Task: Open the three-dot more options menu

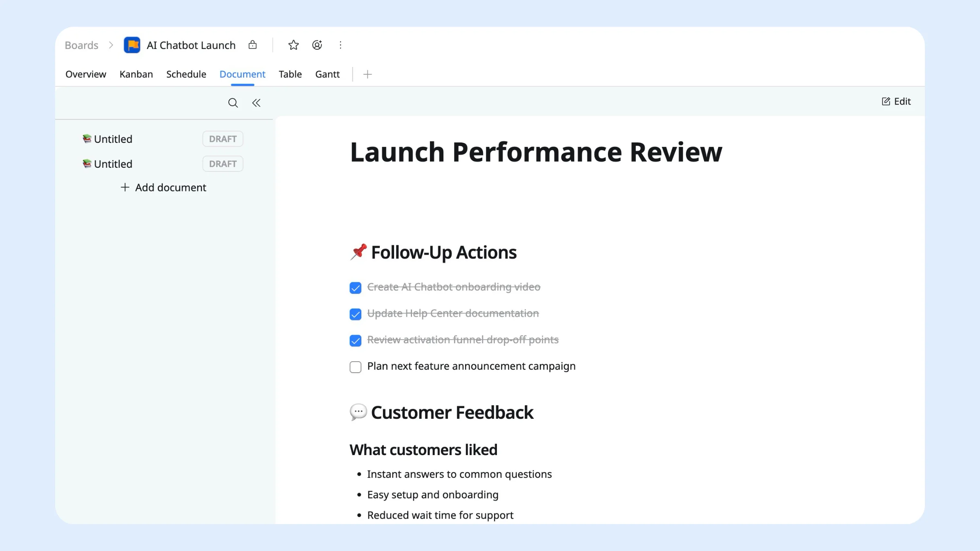Action: [x=341, y=45]
